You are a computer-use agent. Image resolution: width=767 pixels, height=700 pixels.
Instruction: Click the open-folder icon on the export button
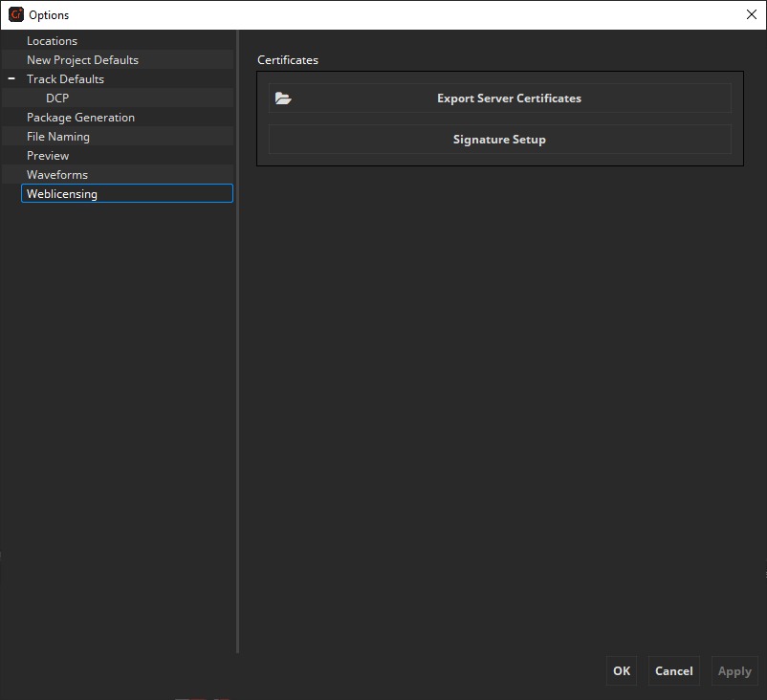pyautogui.click(x=283, y=98)
